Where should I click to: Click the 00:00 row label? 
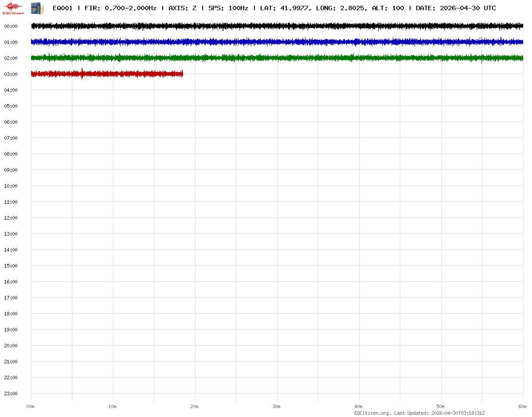pos(11,26)
